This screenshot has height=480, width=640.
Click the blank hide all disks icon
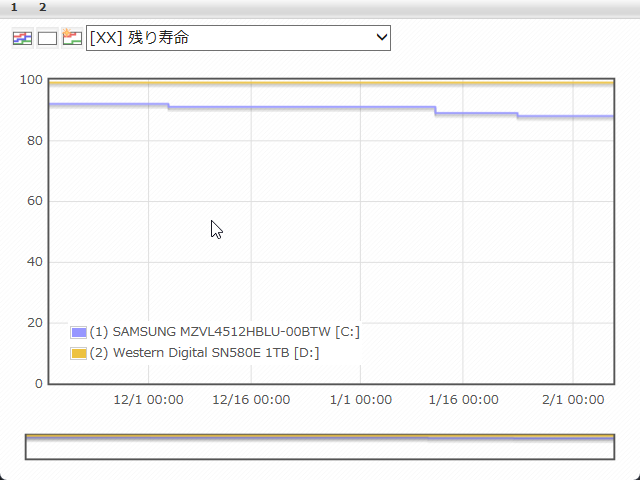click(47, 38)
